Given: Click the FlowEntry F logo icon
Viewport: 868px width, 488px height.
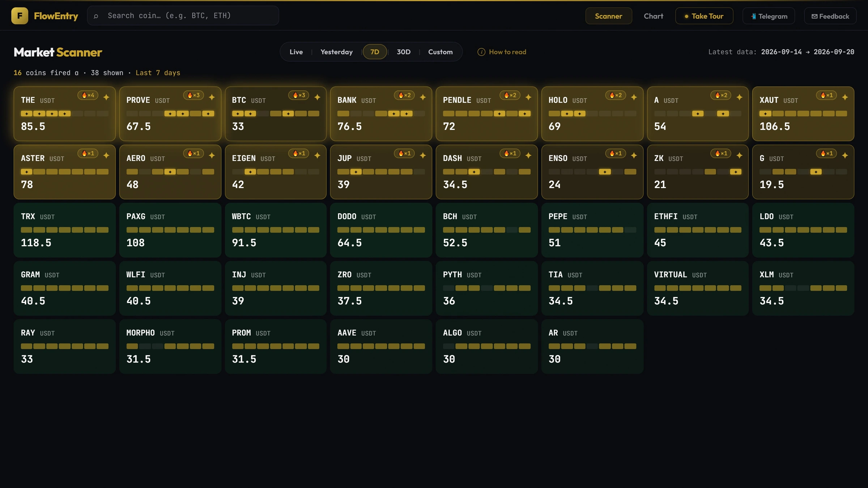Looking at the screenshot, I should 20,16.
